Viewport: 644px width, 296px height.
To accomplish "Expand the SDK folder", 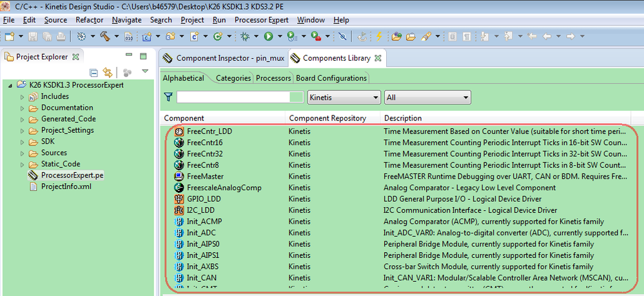I will (22, 143).
